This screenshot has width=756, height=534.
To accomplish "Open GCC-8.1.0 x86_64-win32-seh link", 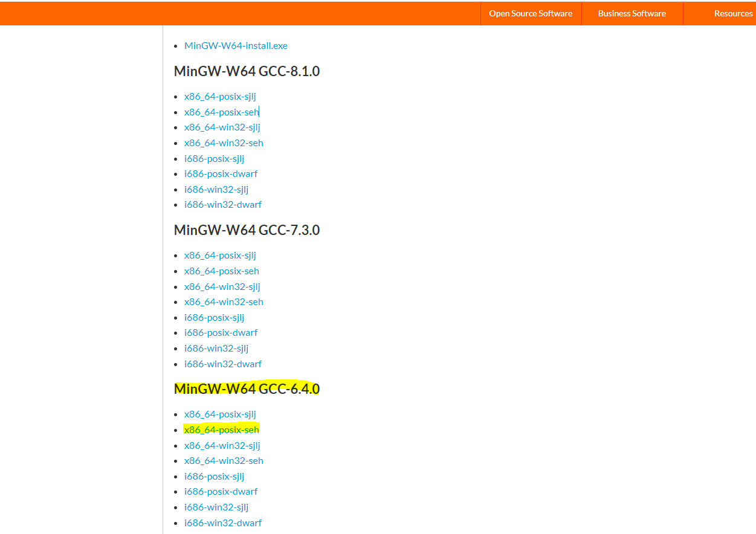I will 224,143.
